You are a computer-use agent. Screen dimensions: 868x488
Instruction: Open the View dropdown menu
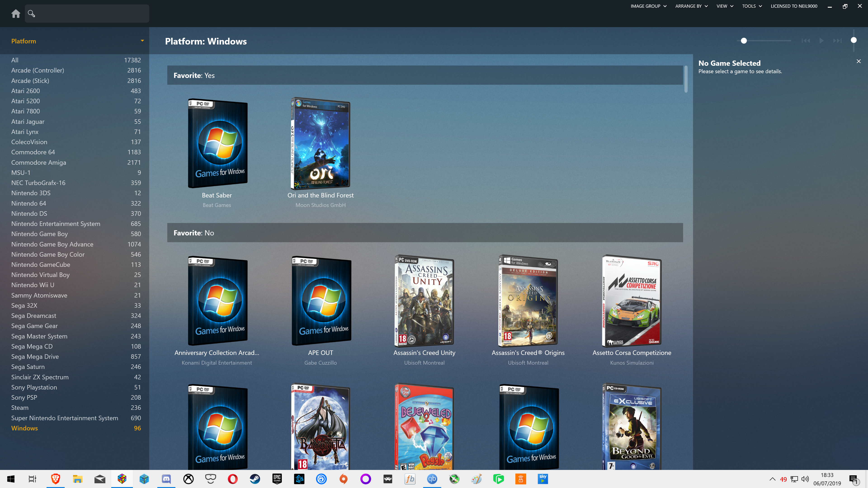click(x=725, y=6)
